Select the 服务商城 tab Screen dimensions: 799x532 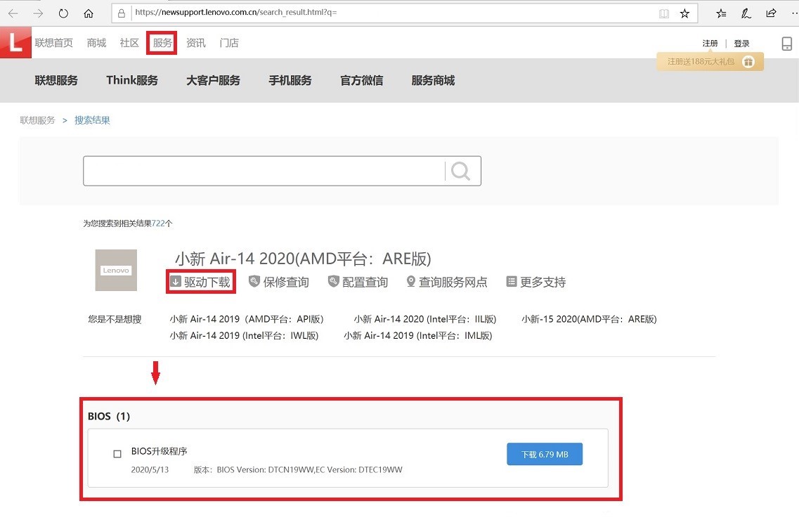click(x=433, y=80)
